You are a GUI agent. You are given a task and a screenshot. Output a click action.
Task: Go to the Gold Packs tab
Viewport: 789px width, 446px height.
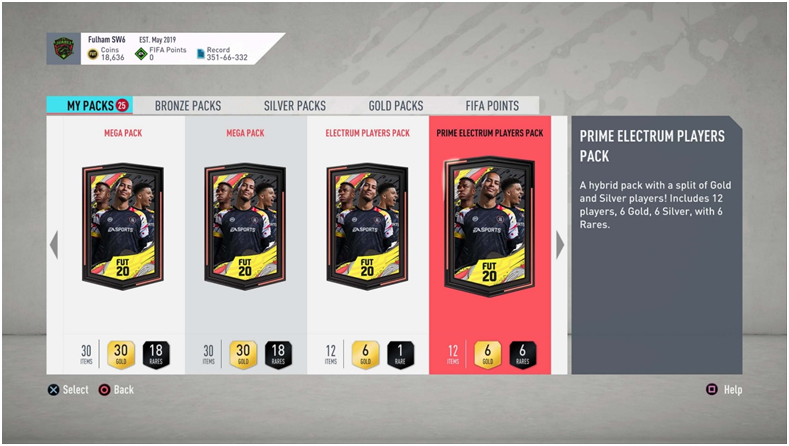tap(396, 106)
